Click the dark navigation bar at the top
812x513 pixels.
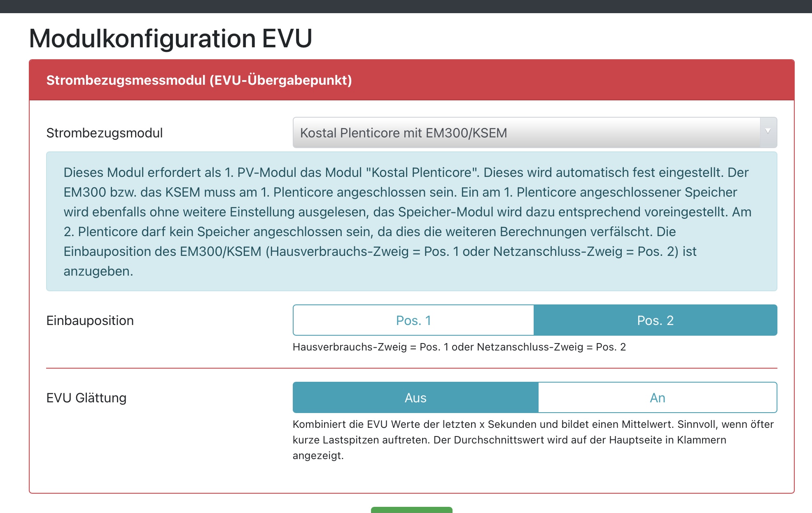click(x=406, y=6)
